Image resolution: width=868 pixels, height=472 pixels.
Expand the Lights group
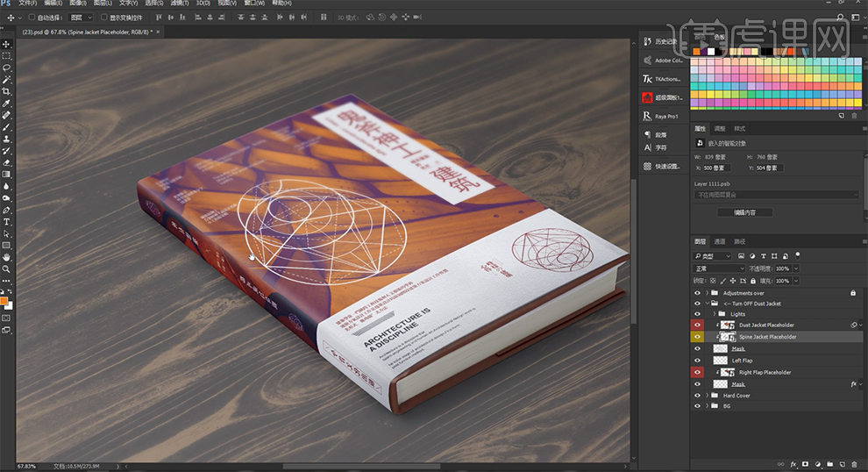(714, 314)
